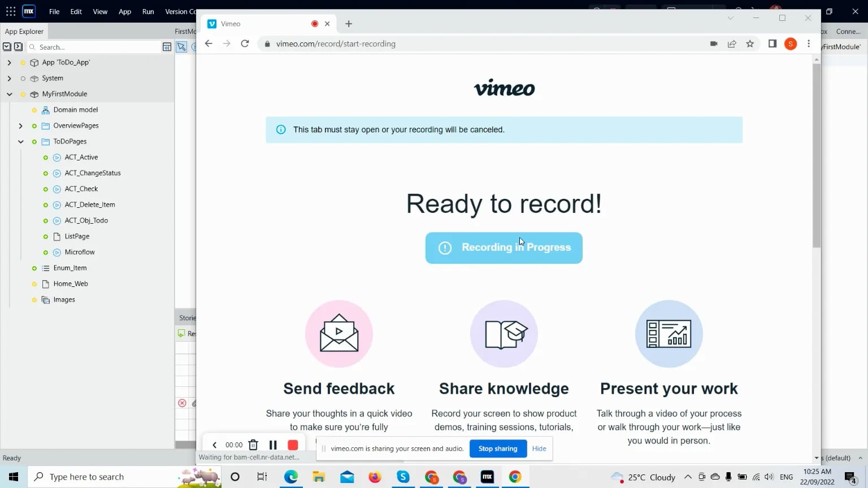Click the Recording in Progress button

504,248
